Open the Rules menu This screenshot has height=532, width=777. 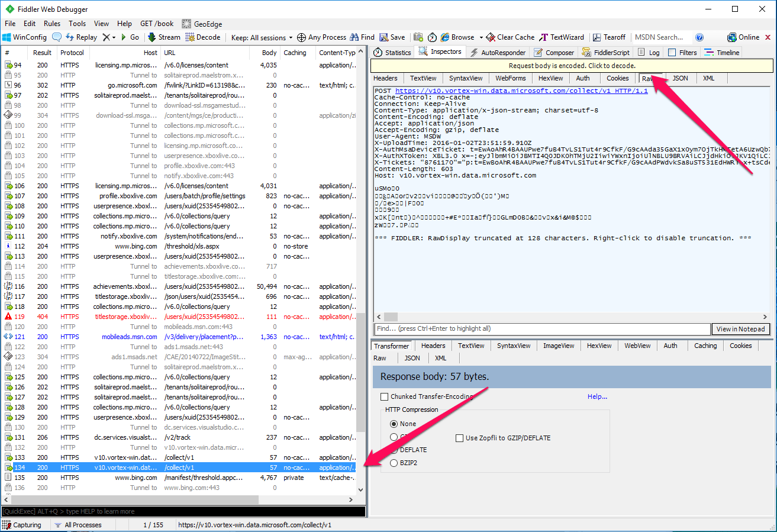(52, 24)
